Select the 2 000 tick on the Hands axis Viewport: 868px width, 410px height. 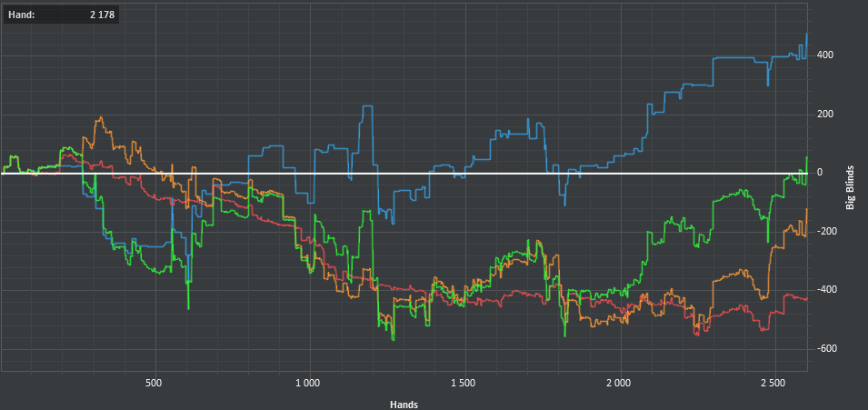coord(619,383)
